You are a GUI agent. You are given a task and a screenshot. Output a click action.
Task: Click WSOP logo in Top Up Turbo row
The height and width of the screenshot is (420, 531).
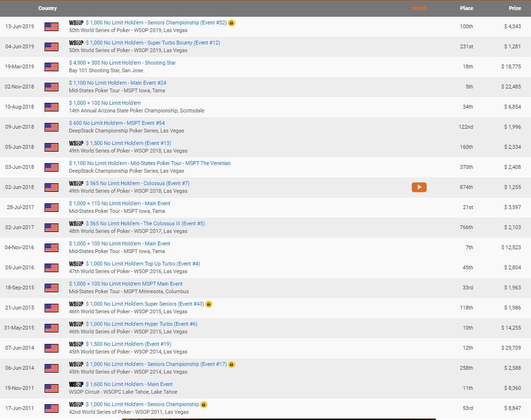click(76, 264)
